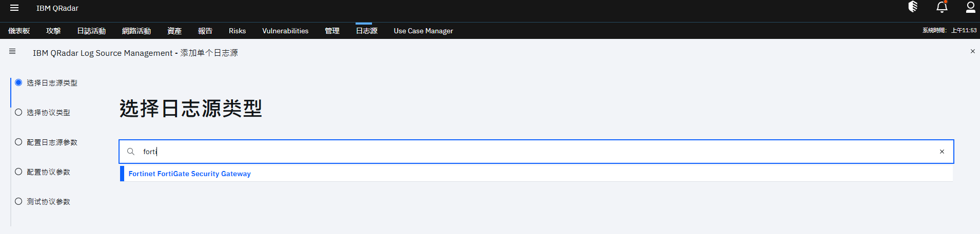
Task: Open the main hamburger navigation menu
Action: (x=14, y=8)
